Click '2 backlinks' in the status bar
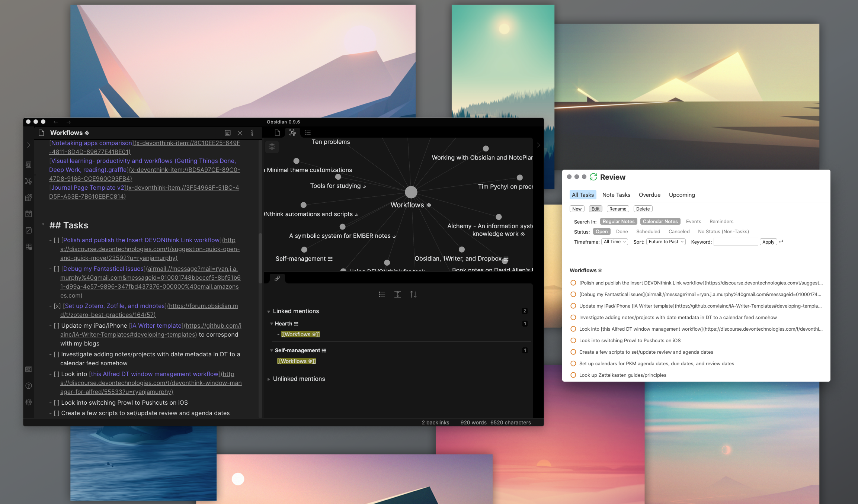This screenshot has width=858, height=504. 435,423
